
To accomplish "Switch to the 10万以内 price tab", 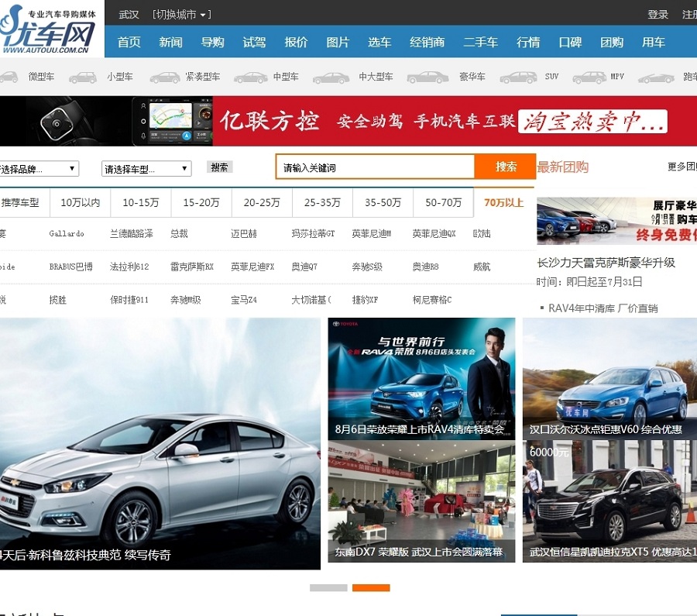I will pyautogui.click(x=80, y=203).
